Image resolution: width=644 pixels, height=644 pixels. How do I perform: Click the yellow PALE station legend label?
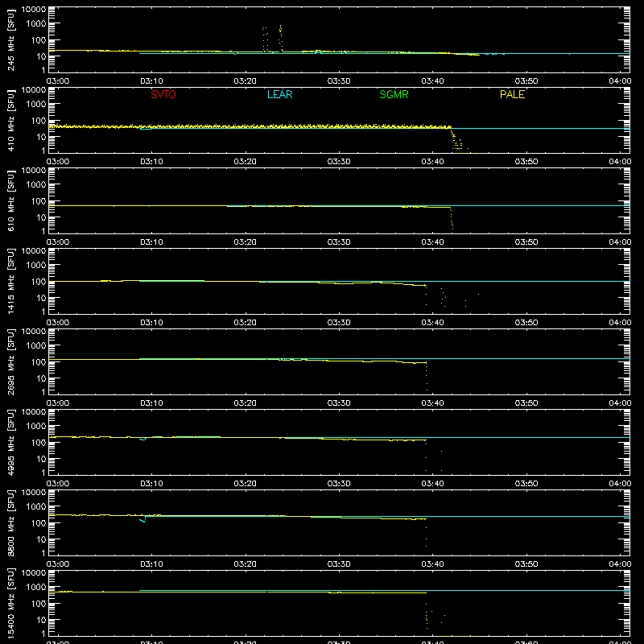512,94
